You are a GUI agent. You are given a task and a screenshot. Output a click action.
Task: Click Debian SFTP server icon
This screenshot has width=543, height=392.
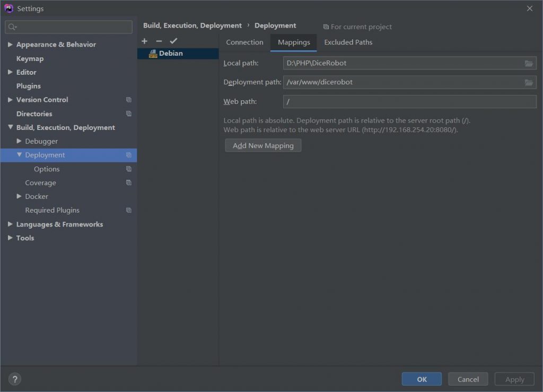tap(153, 54)
